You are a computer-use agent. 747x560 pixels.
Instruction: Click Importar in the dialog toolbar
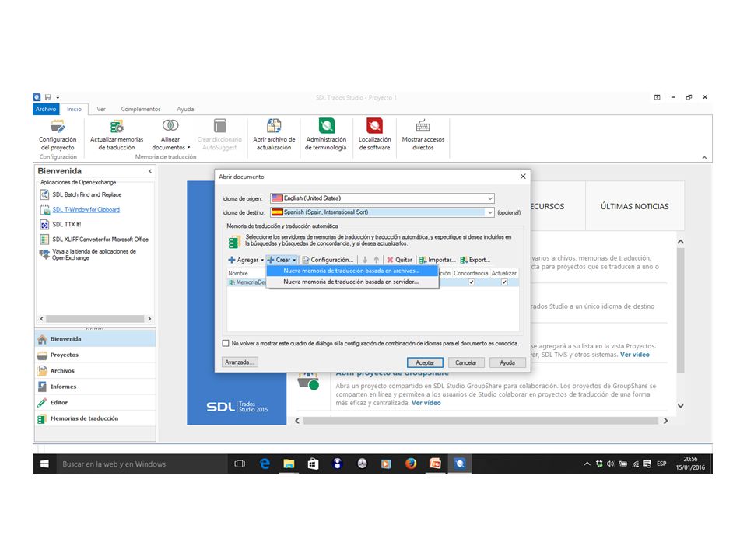click(x=437, y=260)
